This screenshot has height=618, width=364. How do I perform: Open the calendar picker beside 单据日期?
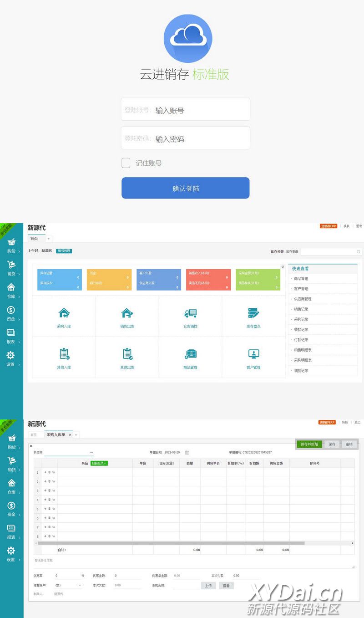(187, 452)
